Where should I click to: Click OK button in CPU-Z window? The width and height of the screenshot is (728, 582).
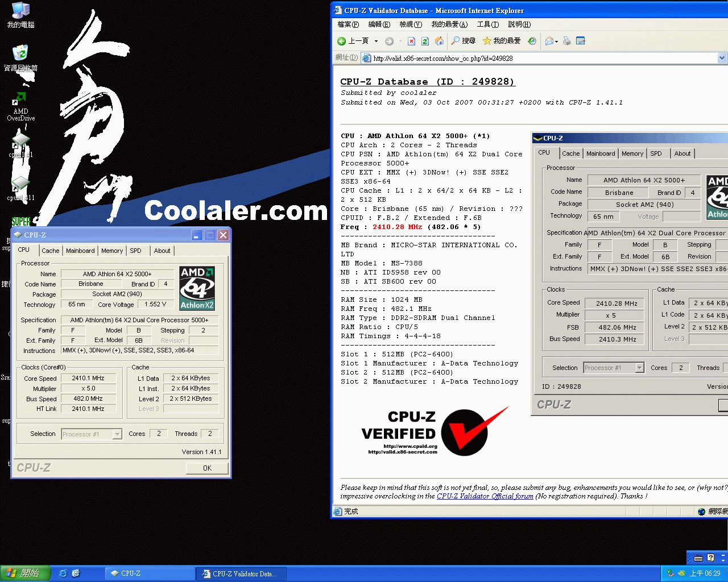(x=207, y=468)
